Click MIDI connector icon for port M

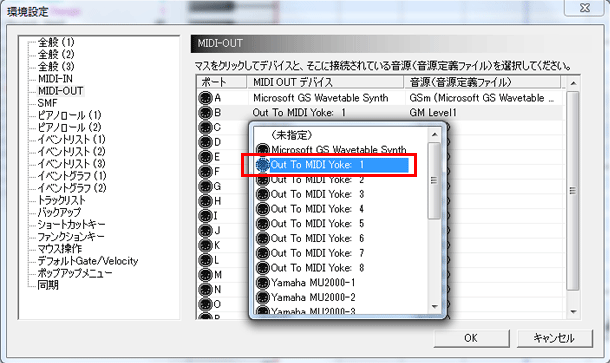[x=205, y=275]
